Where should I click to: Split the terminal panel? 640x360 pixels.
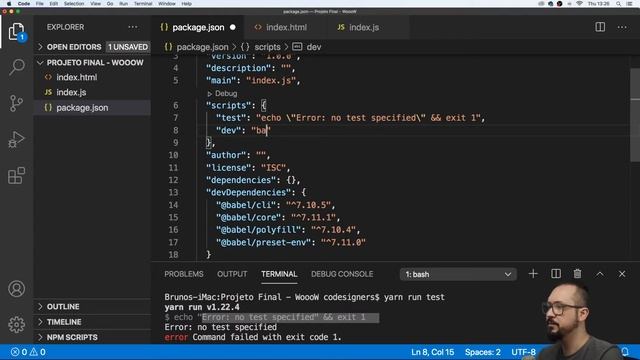click(x=556, y=274)
